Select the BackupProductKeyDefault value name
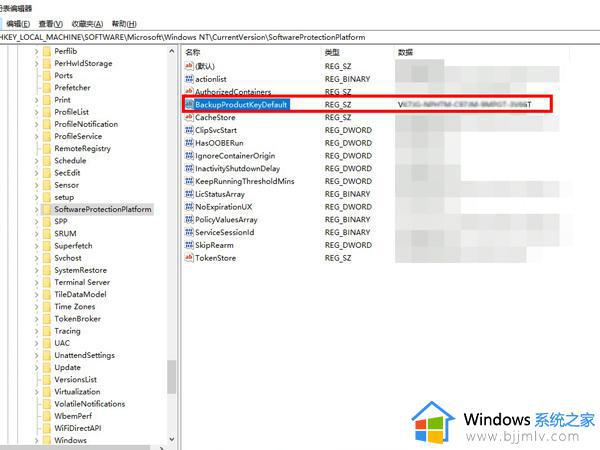 click(241, 104)
